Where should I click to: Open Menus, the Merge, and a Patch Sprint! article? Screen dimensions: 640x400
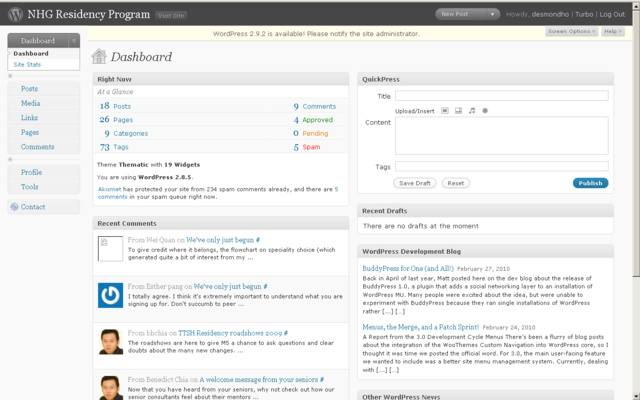point(421,327)
